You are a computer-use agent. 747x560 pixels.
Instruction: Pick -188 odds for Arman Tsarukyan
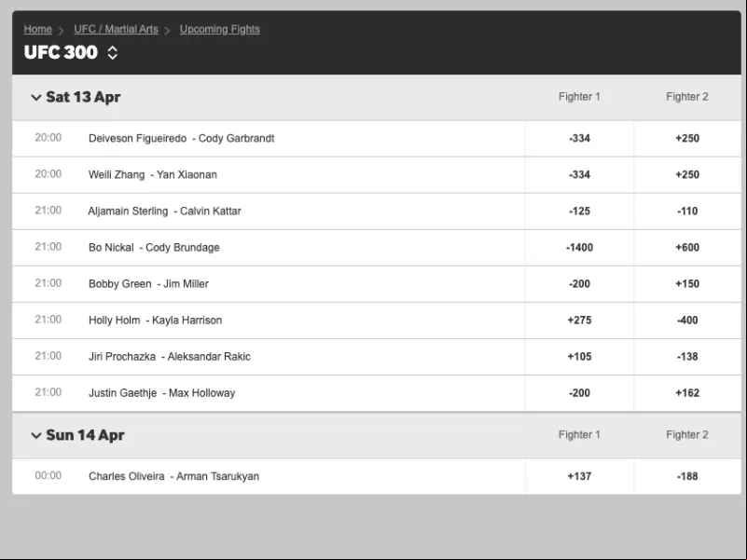pos(687,476)
